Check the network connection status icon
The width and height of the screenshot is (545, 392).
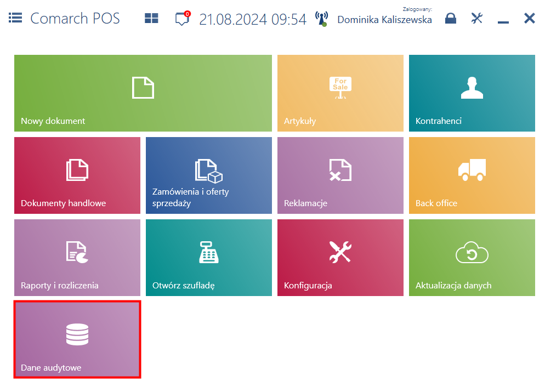point(321,19)
